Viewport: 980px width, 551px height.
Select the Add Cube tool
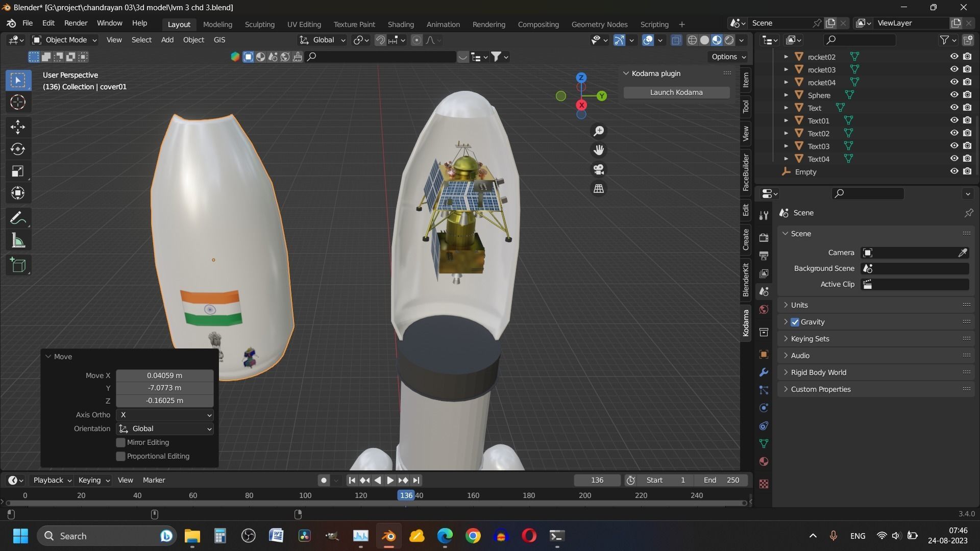pos(18,265)
